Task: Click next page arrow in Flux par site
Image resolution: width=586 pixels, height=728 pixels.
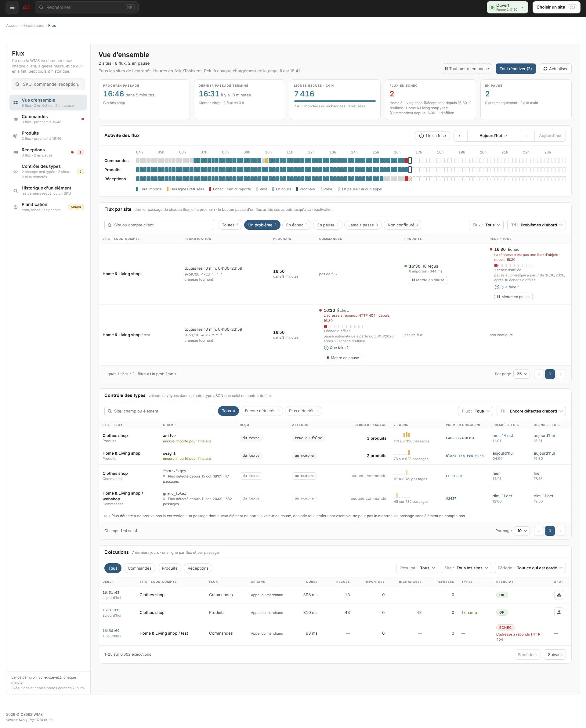Action: 561,374
